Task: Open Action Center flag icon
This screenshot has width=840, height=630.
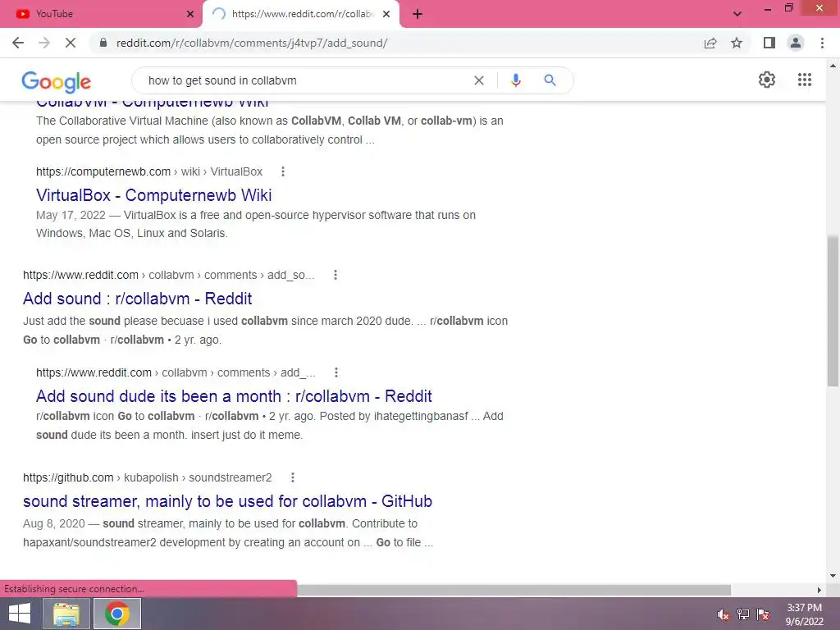Action: pos(763,614)
